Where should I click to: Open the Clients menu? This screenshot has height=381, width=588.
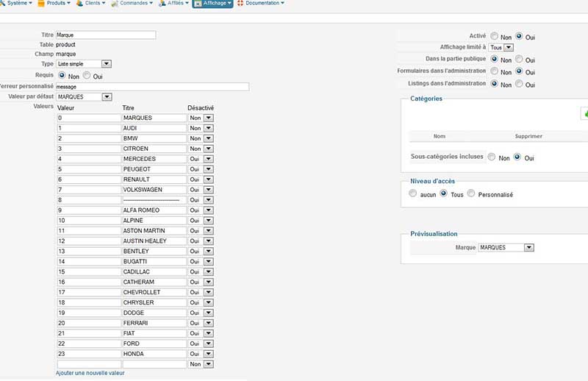tap(91, 3)
